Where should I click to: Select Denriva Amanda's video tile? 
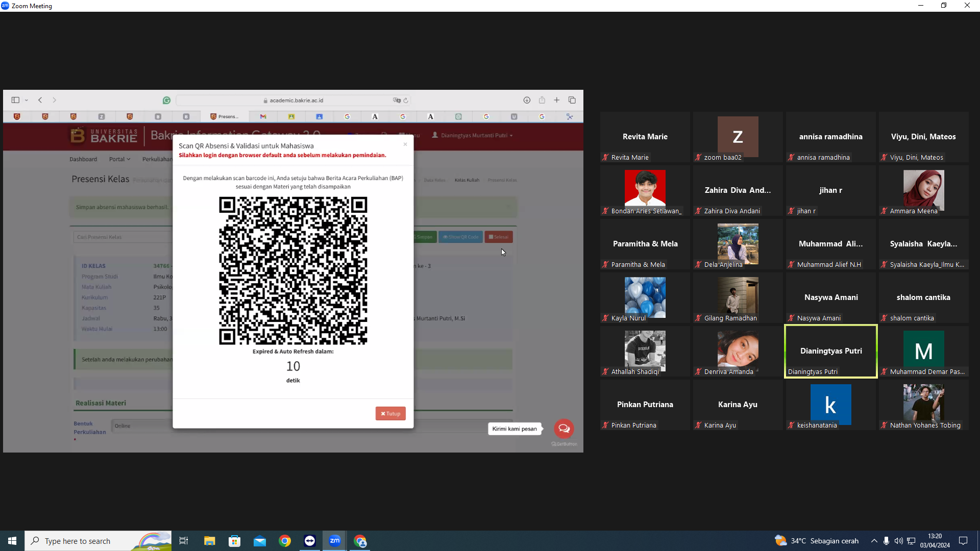[738, 352]
